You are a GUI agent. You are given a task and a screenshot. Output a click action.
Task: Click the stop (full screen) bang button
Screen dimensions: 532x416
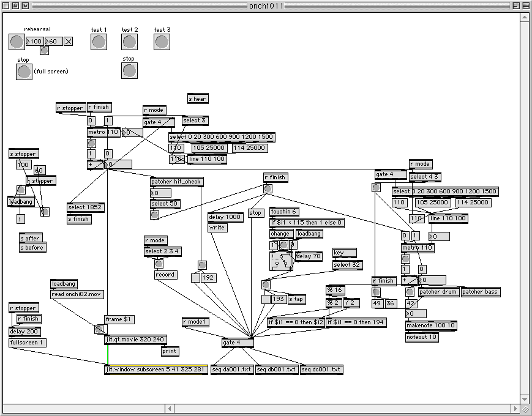24,72
